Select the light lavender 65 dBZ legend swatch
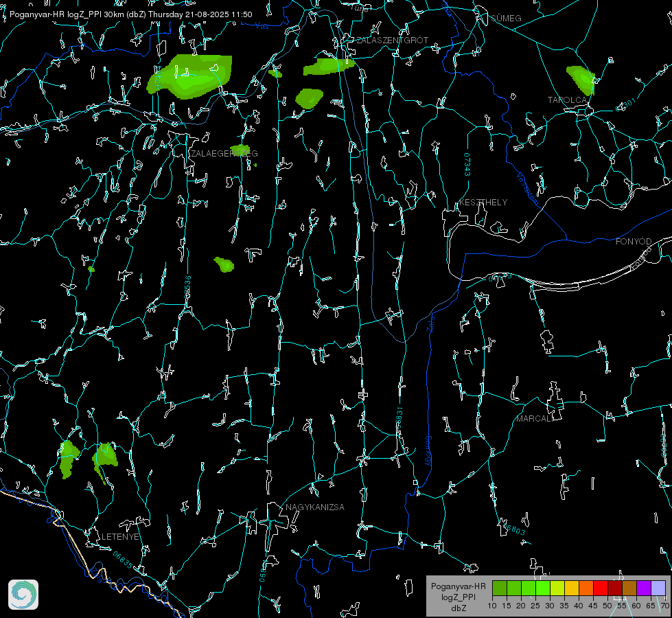This screenshot has height=618, width=672. [x=658, y=588]
